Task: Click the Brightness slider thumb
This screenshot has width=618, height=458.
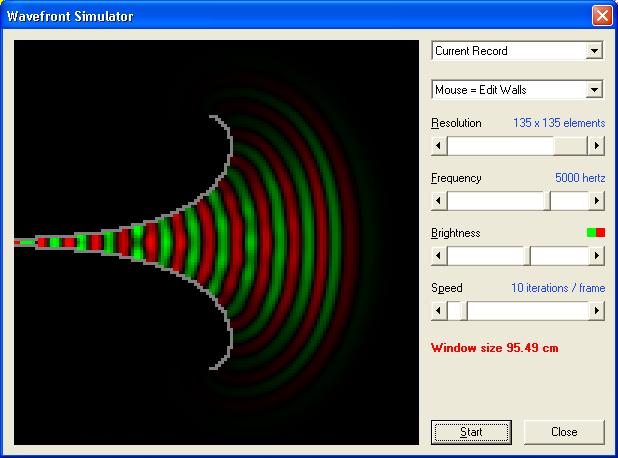Action: pyautogui.click(x=527, y=256)
